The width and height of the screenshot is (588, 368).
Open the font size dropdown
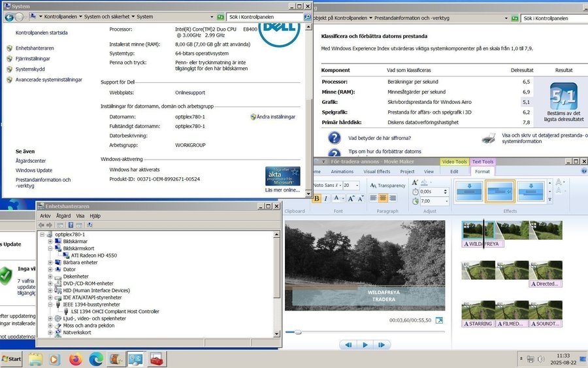356,186
